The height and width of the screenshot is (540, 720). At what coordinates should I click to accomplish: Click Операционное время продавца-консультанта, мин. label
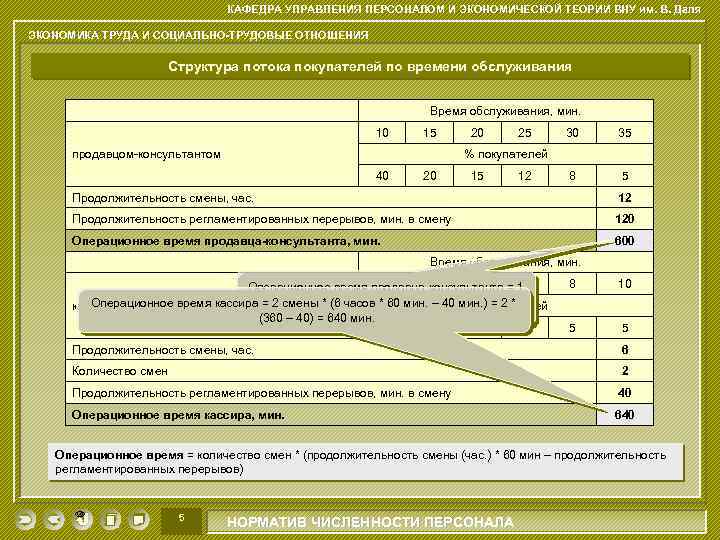(226, 241)
